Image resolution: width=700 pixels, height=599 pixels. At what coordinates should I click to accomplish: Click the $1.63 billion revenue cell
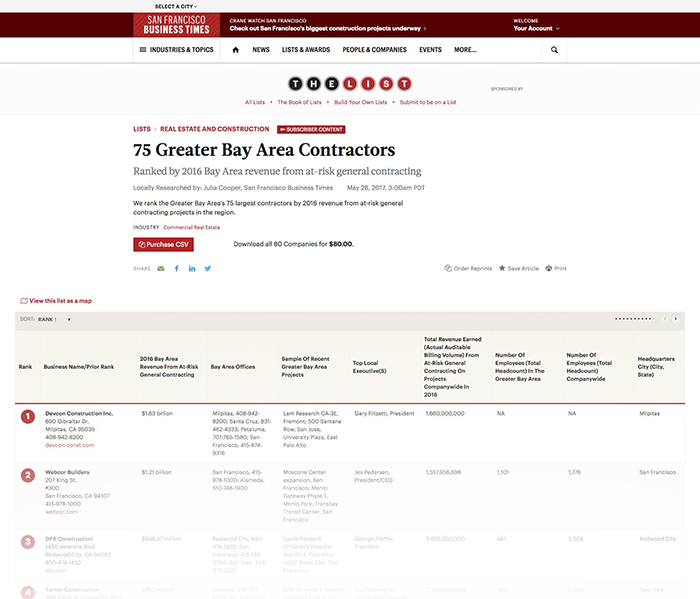coord(157,414)
